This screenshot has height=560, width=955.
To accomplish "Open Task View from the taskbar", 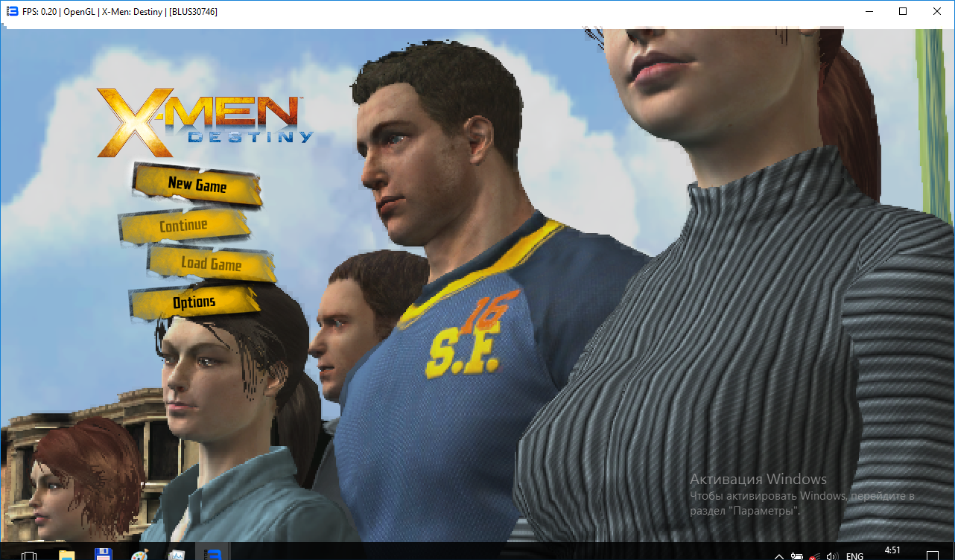I will [30, 556].
